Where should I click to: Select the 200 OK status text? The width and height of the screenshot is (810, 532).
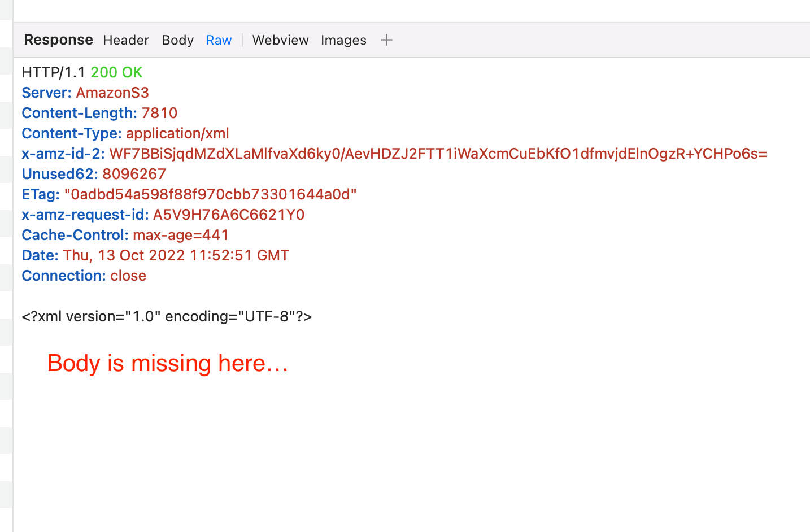(117, 72)
